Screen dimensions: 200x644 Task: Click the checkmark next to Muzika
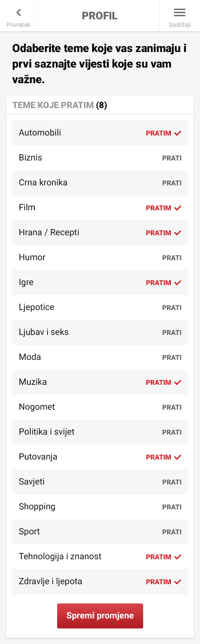178,382
